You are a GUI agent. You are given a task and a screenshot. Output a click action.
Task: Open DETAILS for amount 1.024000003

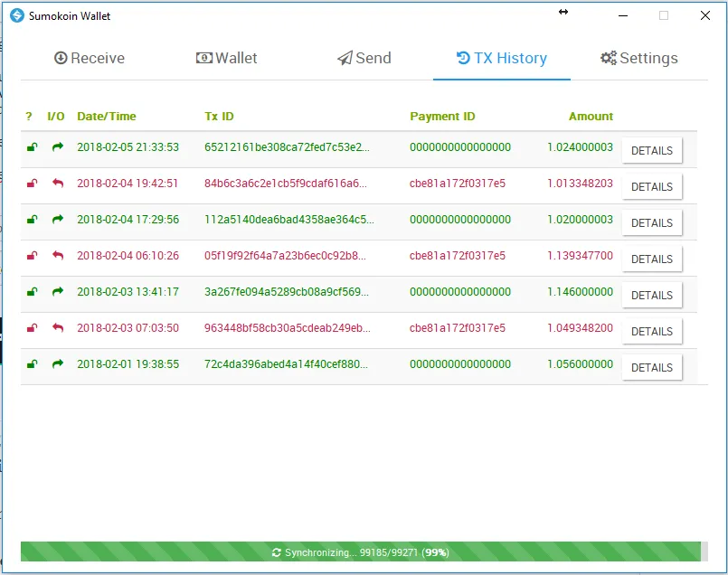(652, 150)
